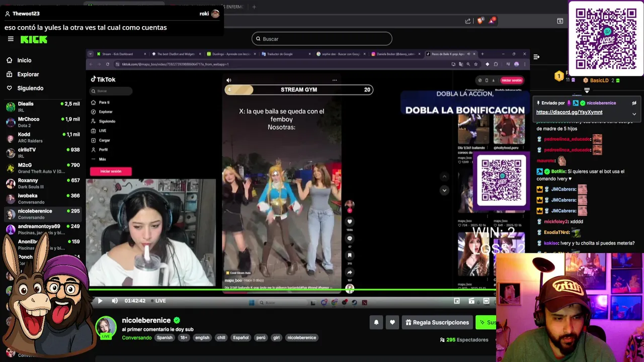Open the Brave Rewards triangle icon

coord(492,21)
